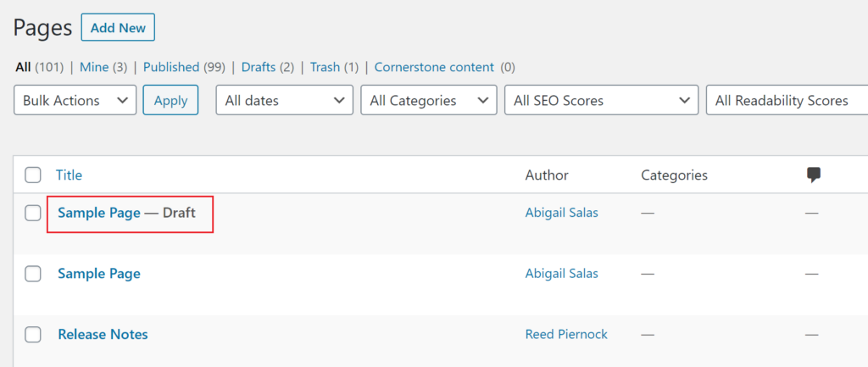Show the Mine pages filter

(x=94, y=68)
